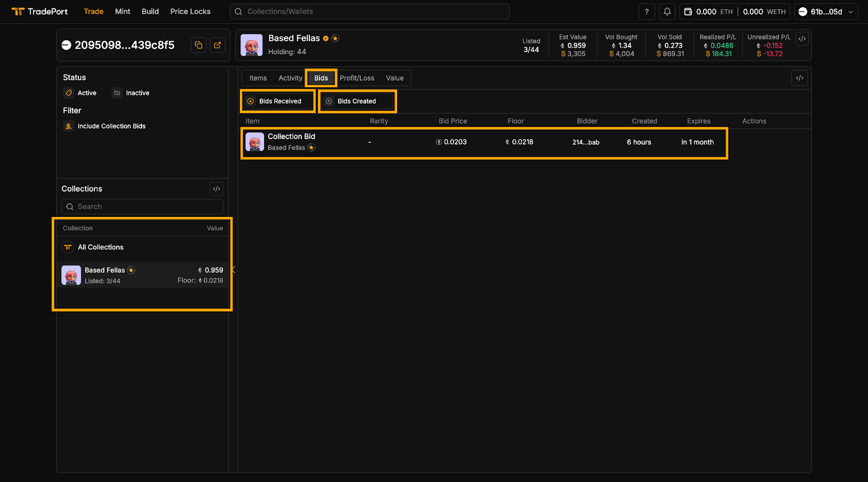Click floor value 0.0218 in bid row
The width and height of the screenshot is (868, 482).
(x=519, y=142)
